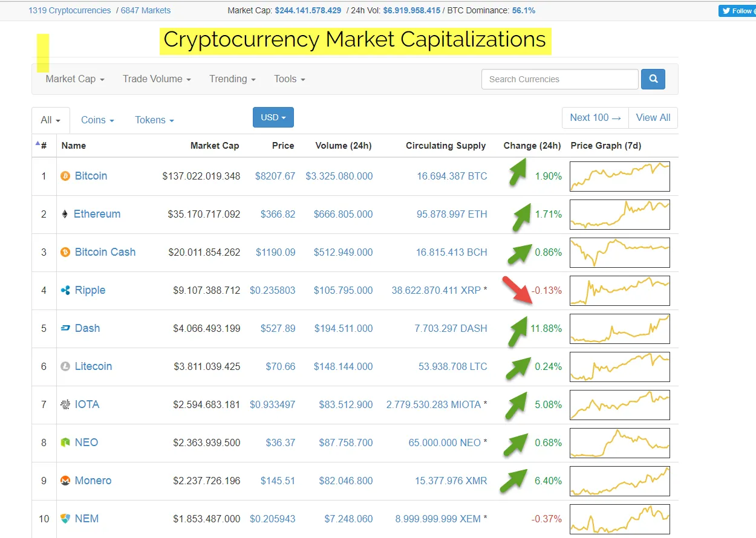This screenshot has width=756, height=538.
Task: Click the NEM logo icon
Action: [x=65, y=519]
